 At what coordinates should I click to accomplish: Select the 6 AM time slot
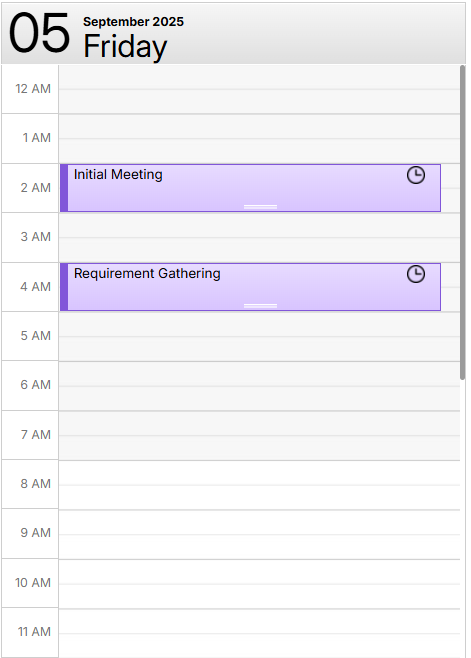tap(259, 386)
